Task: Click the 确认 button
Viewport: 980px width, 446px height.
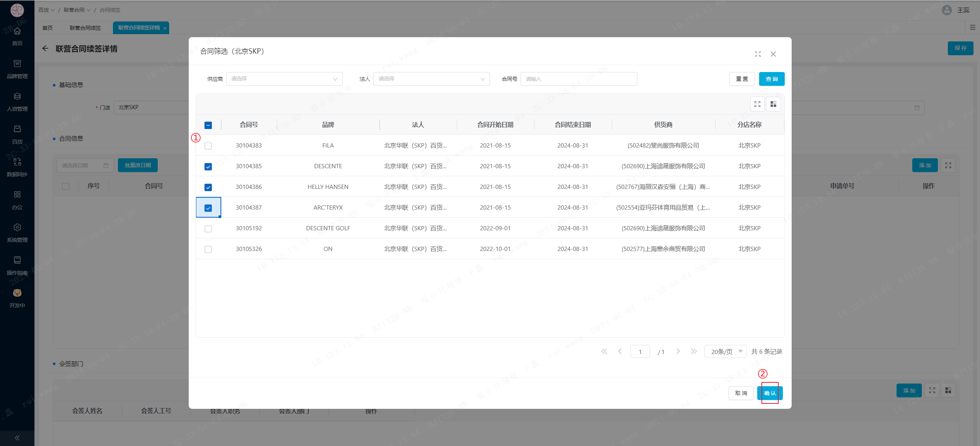Action: (769, 393)
